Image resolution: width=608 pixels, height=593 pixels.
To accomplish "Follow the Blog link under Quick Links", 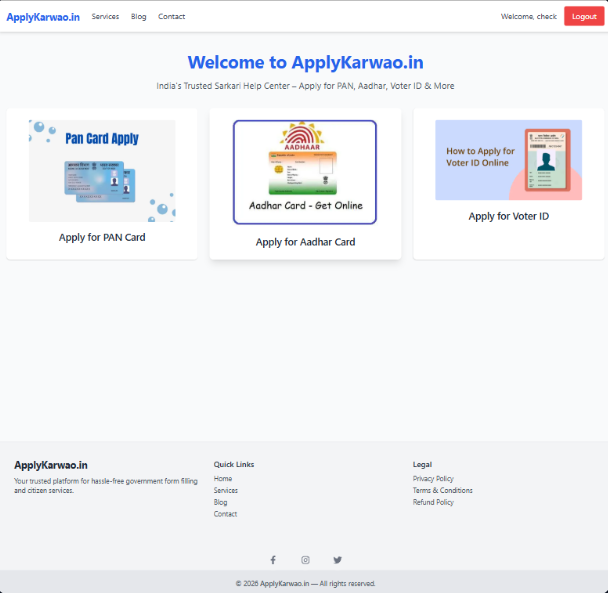I will [x=220, y=502].
